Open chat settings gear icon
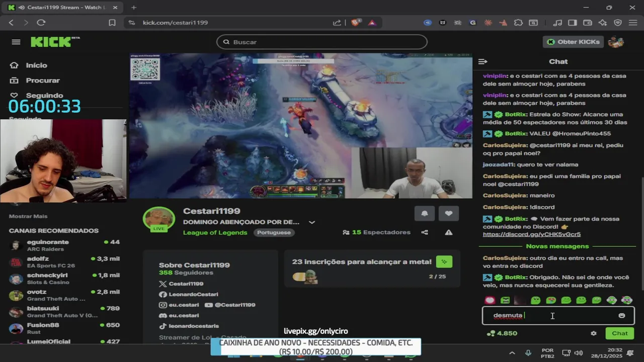 tap(594, 333)
